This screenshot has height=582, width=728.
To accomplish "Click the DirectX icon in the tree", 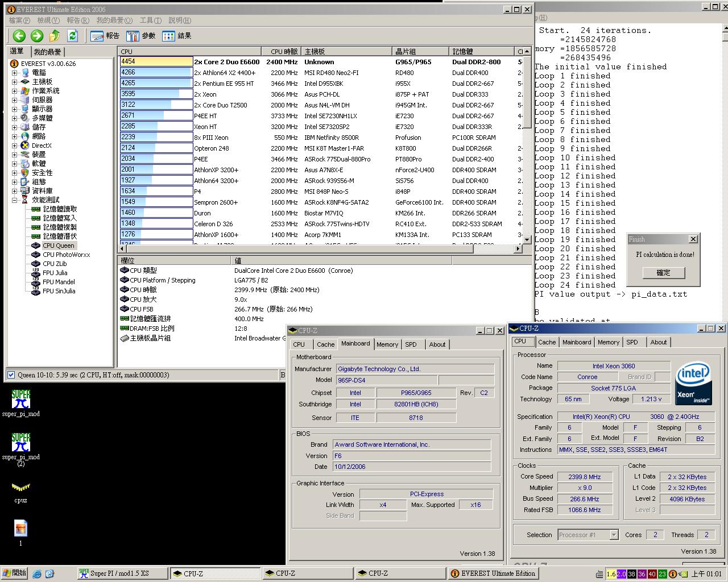I will click(25, 145).
